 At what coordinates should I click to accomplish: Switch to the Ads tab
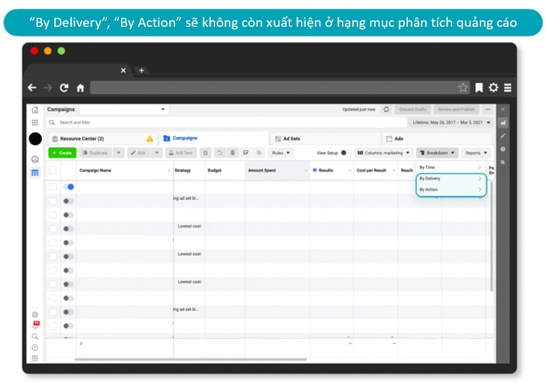[437, 139]
